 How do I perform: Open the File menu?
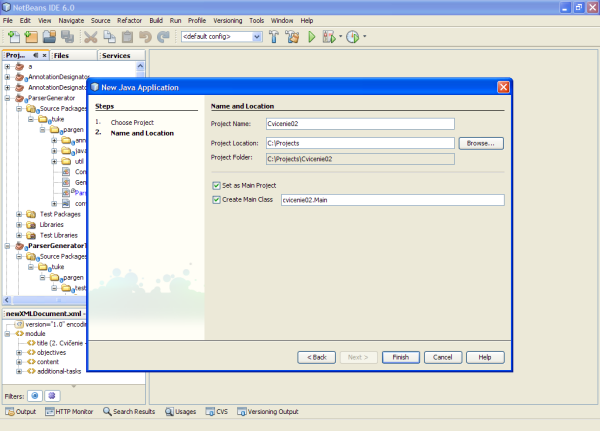8,21
